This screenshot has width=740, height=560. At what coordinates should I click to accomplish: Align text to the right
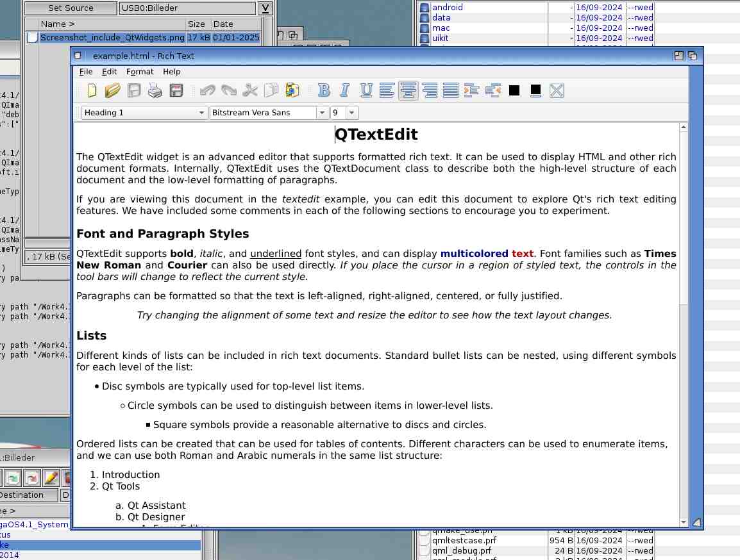click(x=430, y=90)
